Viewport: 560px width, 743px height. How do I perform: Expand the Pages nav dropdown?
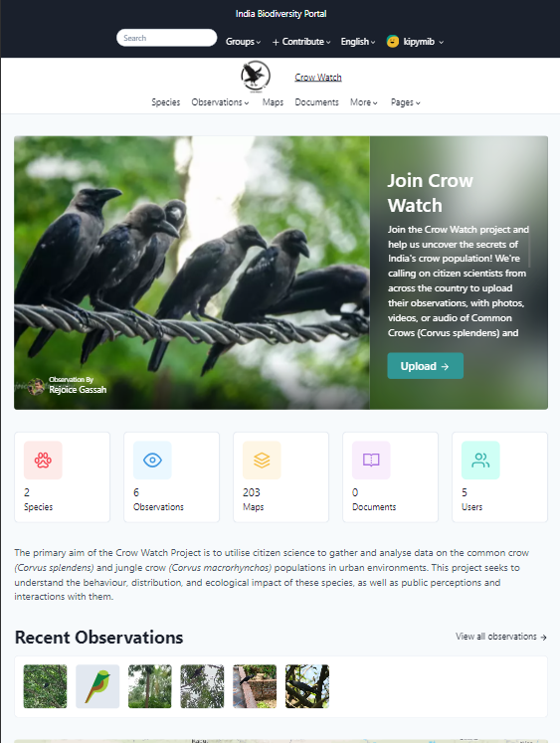[406, 102]
